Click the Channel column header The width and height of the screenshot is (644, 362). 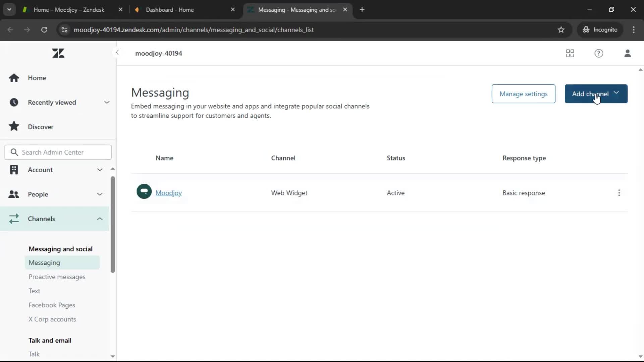pyautogui.click(x=283, y=158)
